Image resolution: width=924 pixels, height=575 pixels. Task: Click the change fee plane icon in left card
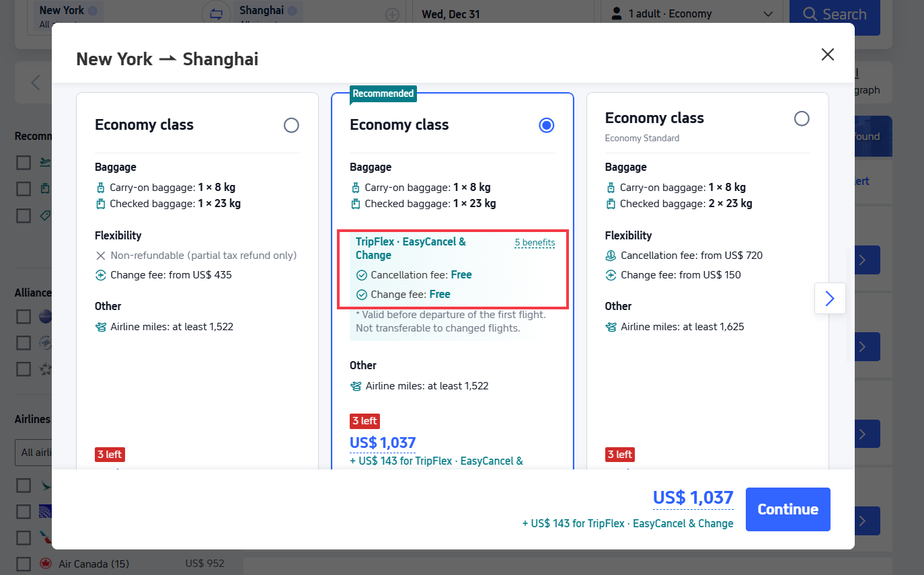[x=101, y=274]
